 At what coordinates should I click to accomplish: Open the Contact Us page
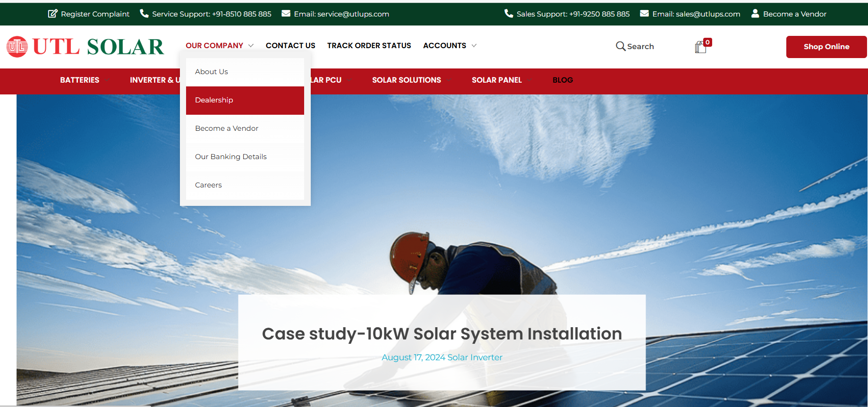tap(290, 46)
